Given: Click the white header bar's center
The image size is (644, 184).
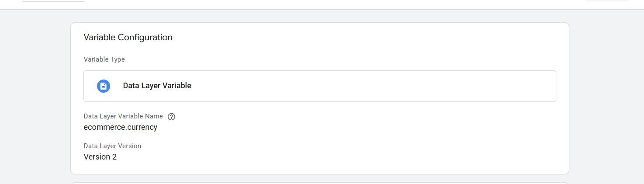Looking at the screenshot, I should pos(322,4).
